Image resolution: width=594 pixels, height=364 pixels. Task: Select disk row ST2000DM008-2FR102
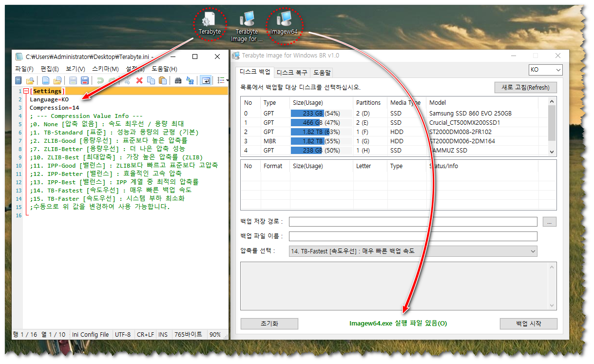(x=395, y=132)
